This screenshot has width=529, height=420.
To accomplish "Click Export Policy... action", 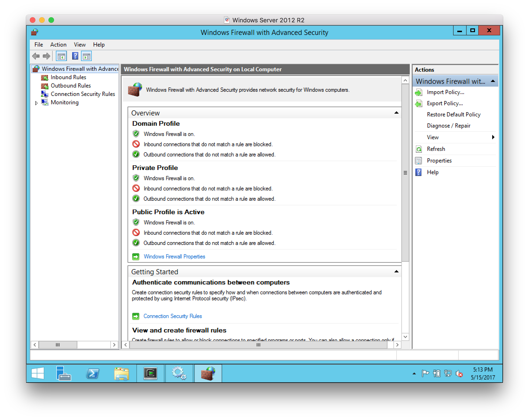I will tap(444, 104).
